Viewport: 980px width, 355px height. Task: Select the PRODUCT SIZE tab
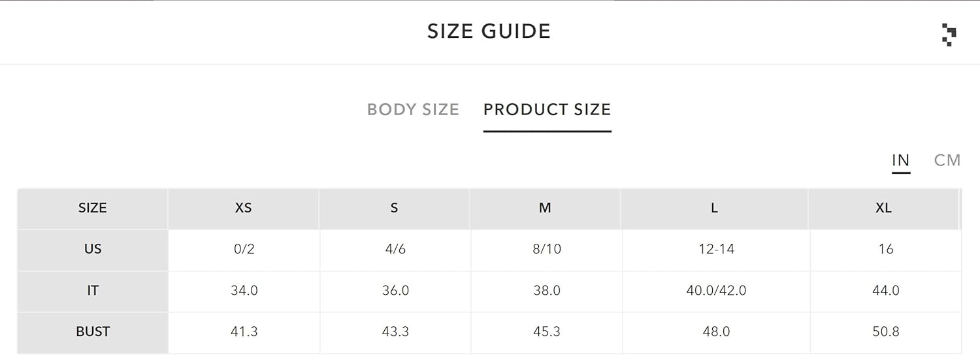point(547,109)
